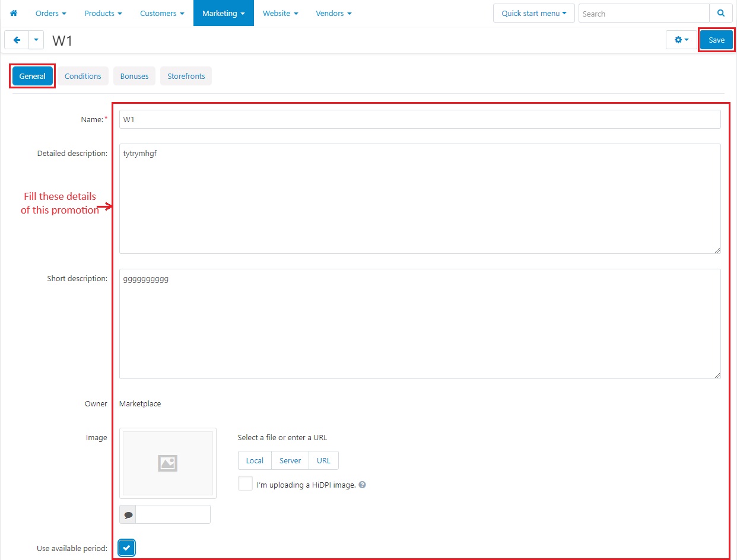Screen dimensions: 737x560
Task: Click the W1 page title
Action: click(62, 40)
